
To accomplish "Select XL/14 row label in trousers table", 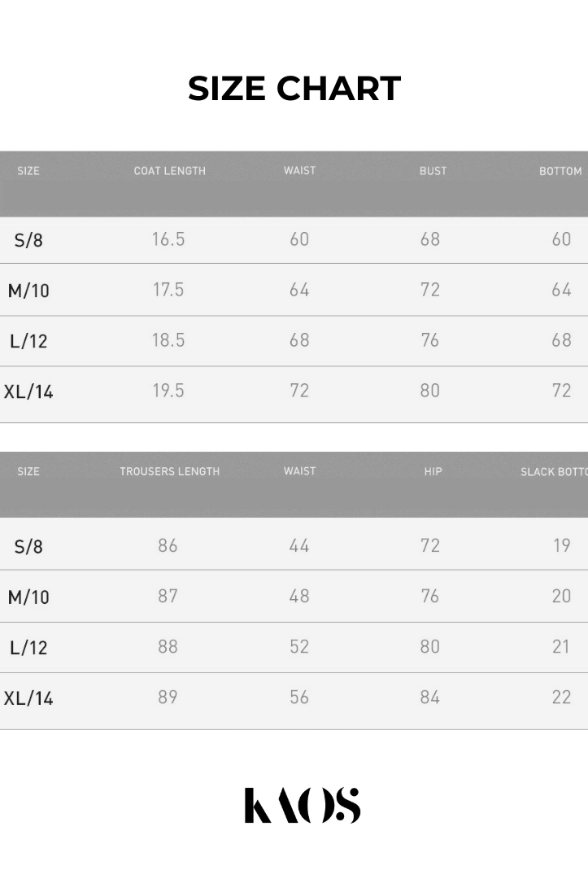I will pyautogui.click(x=28, y=698).
